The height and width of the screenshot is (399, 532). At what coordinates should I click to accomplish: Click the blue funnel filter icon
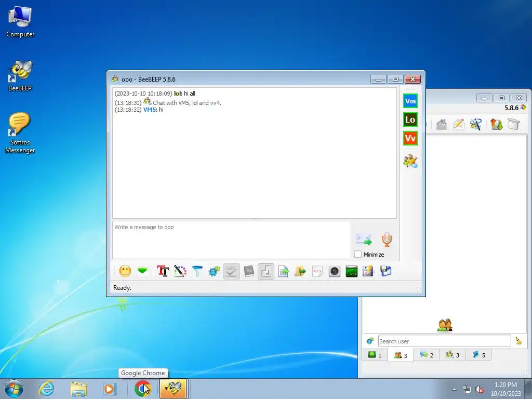tap(197, 271)
